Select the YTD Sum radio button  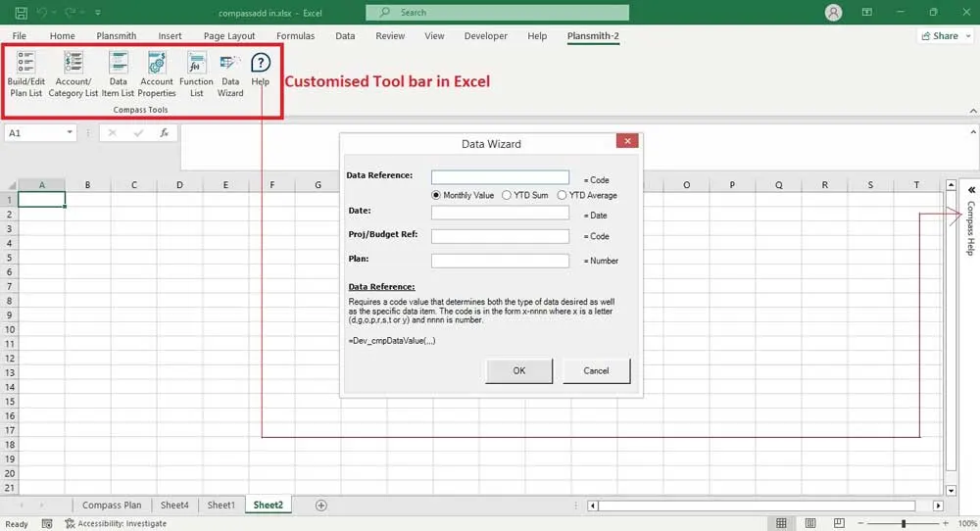(x=507, y=195)
